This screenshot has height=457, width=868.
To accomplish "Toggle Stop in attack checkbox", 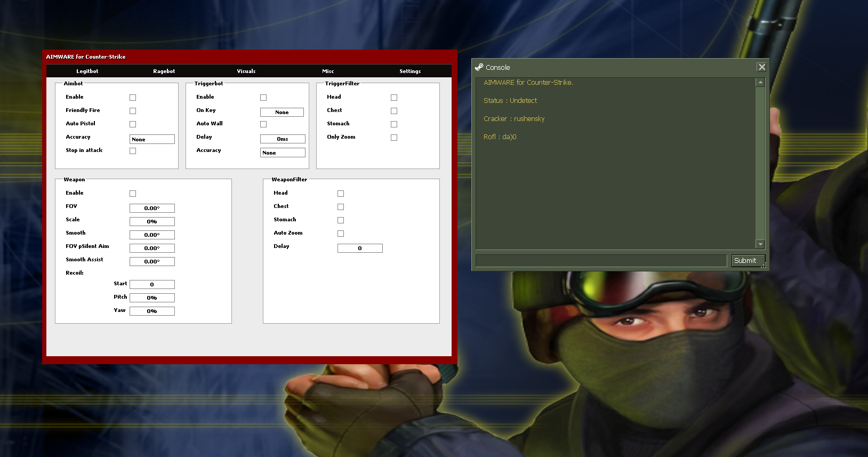I will pos(133,151).
